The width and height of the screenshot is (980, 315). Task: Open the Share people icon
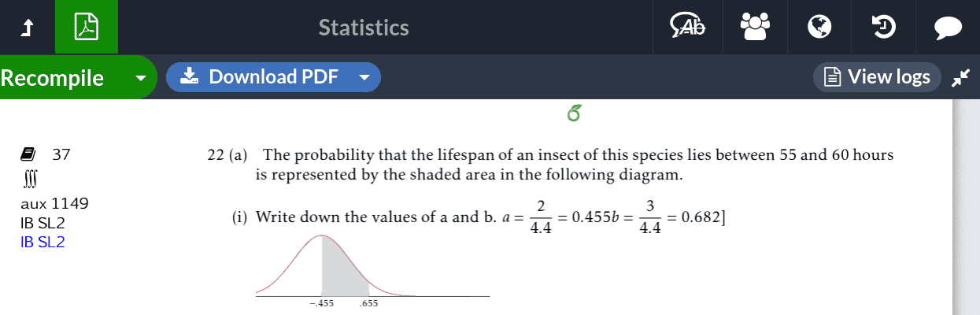[x=754, y=27]
